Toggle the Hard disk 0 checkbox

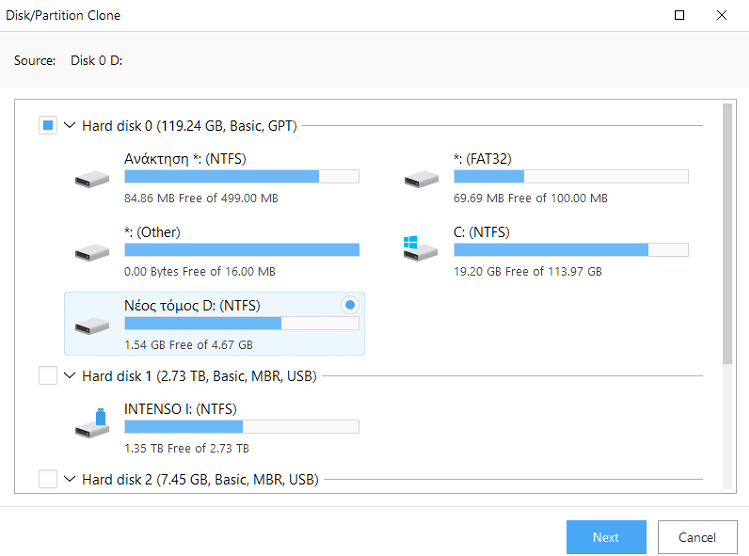48,125
